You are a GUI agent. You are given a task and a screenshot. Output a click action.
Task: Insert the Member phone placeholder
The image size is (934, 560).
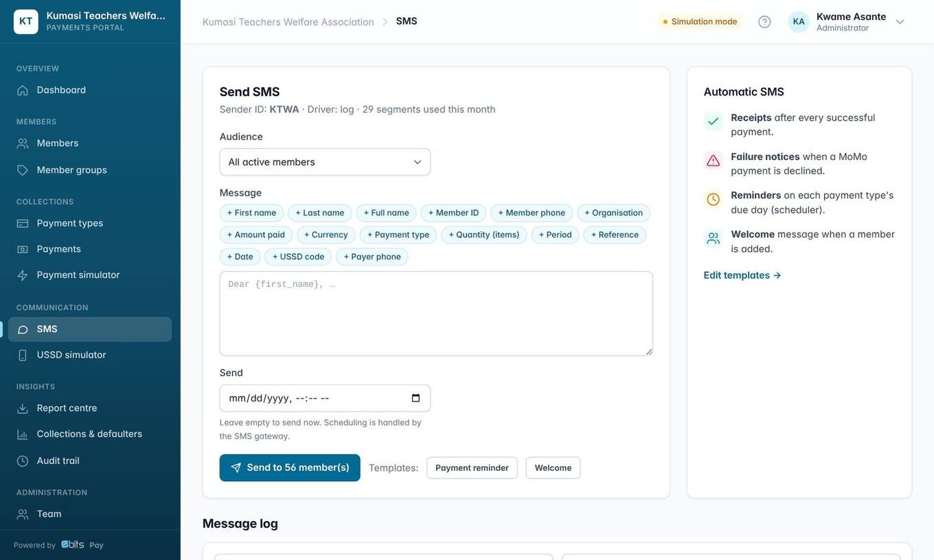point(532,213)
